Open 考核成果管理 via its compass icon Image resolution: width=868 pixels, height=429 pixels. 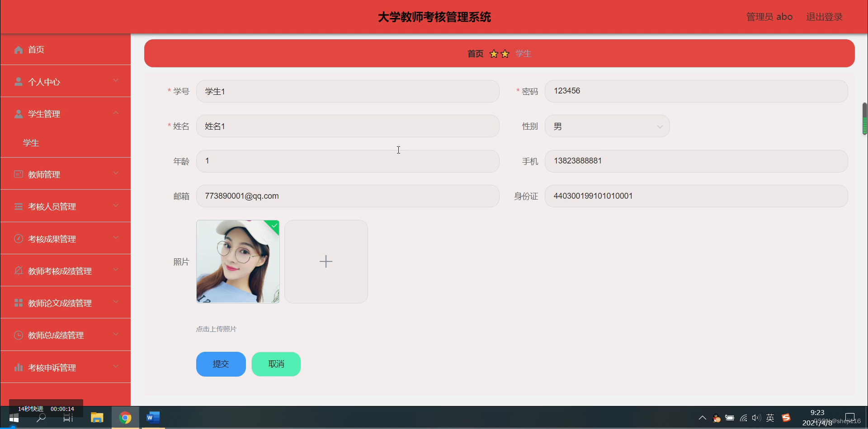[18, 238]
